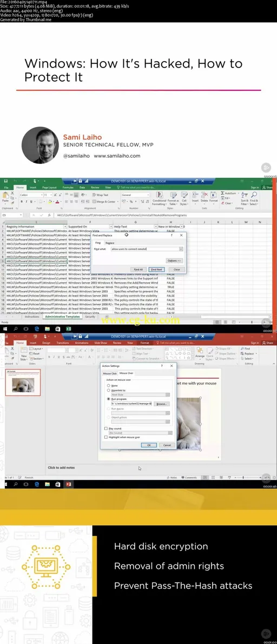Open the Section dropdown in PowerPoint

click(x=37, y=358)
